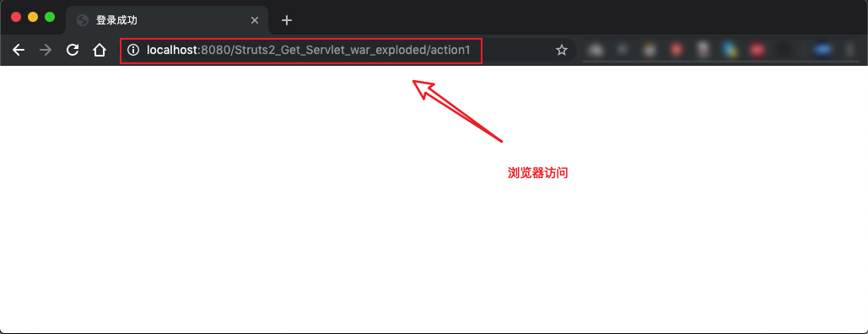Viewport: 868px width, 334px height.
Task: Minimize the window with yellow button
Action: coord(33,17)
